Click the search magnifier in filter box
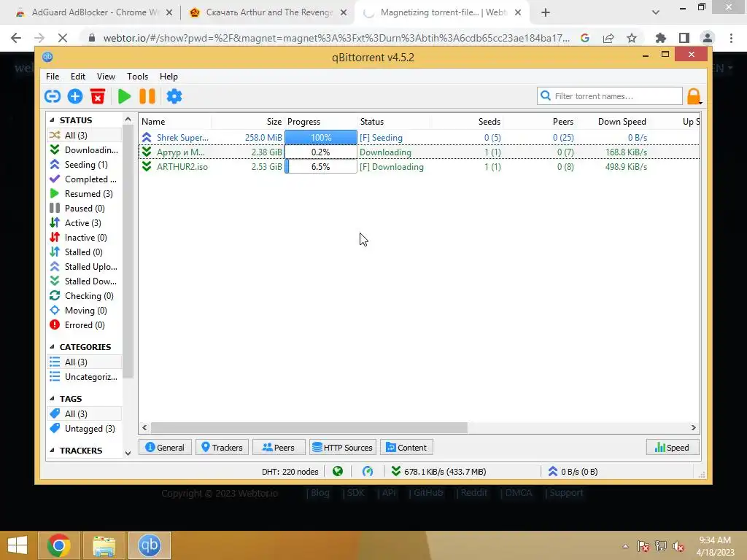Image resolution: width=747 pixels, height=560 pixels. (546, 96)
